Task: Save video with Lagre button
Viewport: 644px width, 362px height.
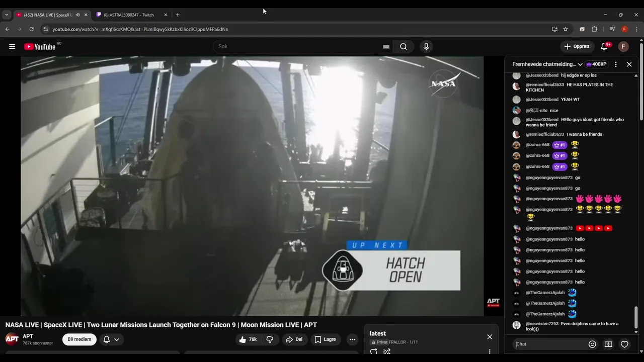Action: (326, 339)
